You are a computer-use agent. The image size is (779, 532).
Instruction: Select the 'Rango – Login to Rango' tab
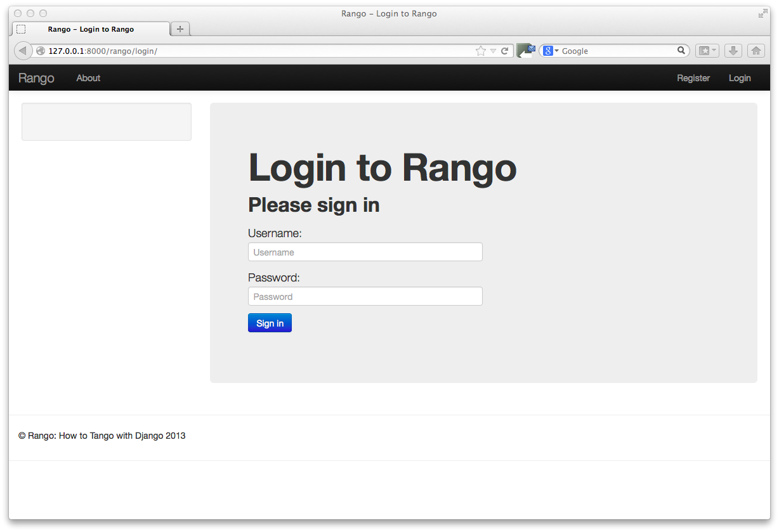pyautogui.click(x=91, y=29)
